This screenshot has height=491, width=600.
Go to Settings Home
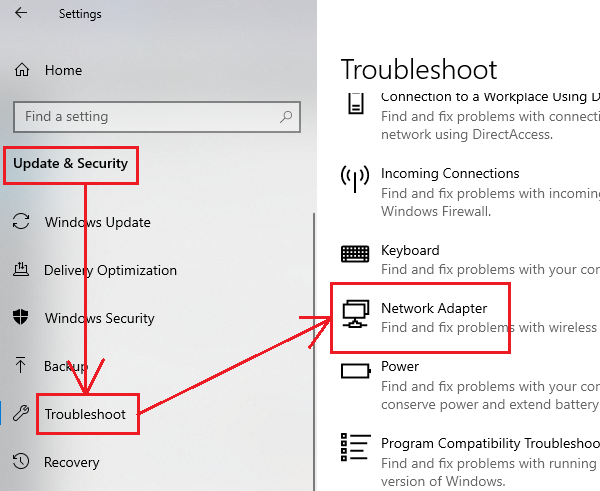point(63,70)
